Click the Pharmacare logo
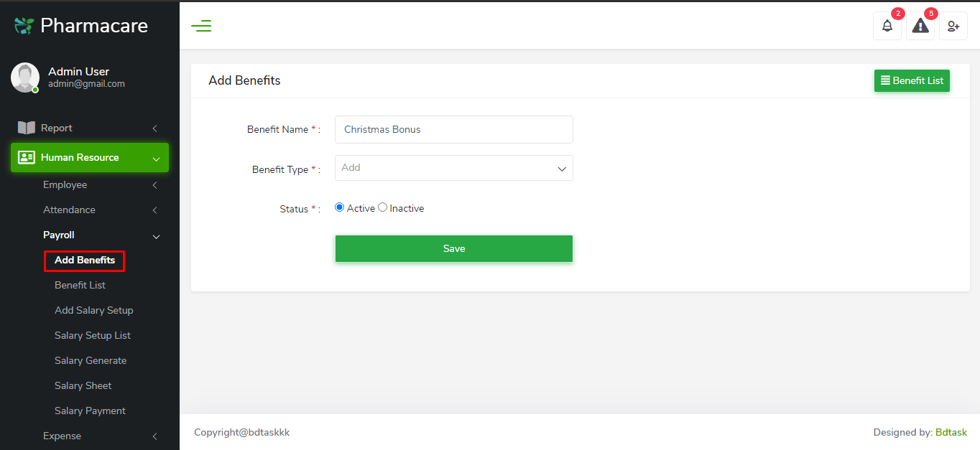The image size is (980, 450). click(x=81, y=26)
